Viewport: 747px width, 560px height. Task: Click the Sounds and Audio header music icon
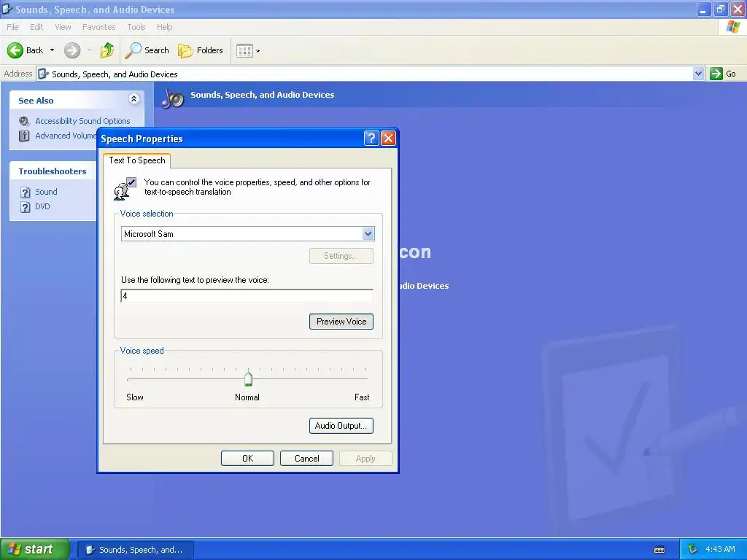(172, 98)
